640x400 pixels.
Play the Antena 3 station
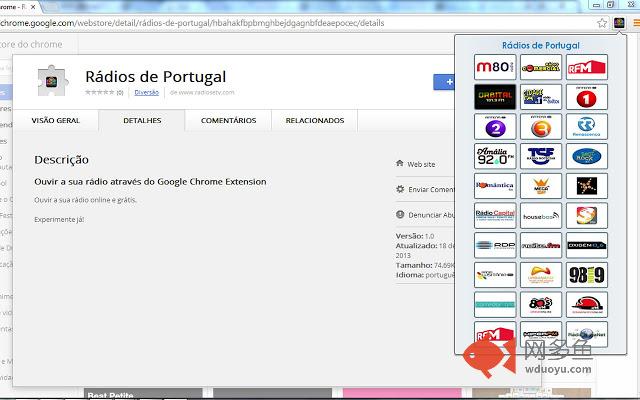coord(541,127)
